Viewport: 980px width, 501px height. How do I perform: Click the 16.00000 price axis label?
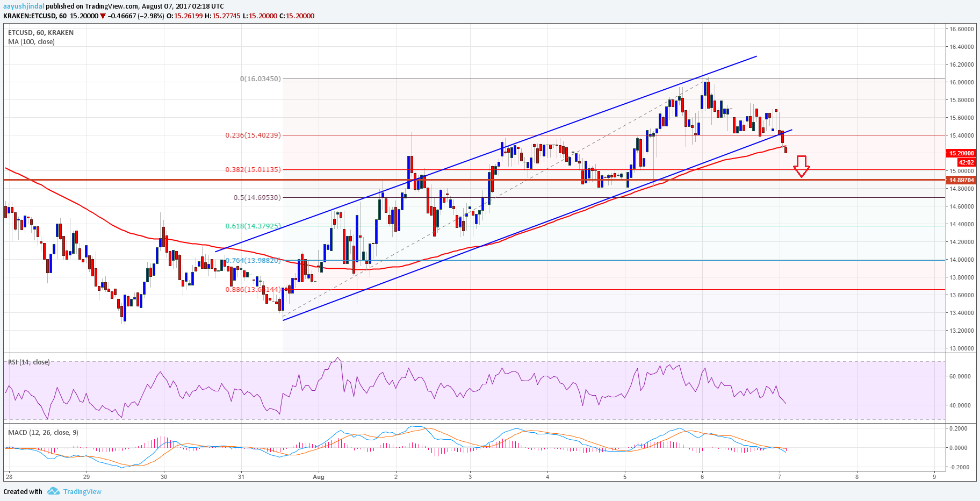962,82
